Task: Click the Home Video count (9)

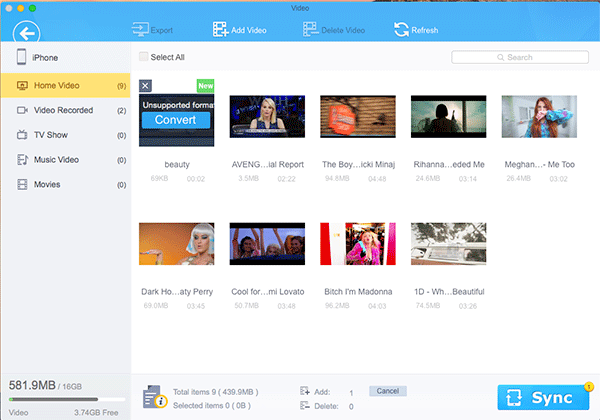Action: (121, 86)
